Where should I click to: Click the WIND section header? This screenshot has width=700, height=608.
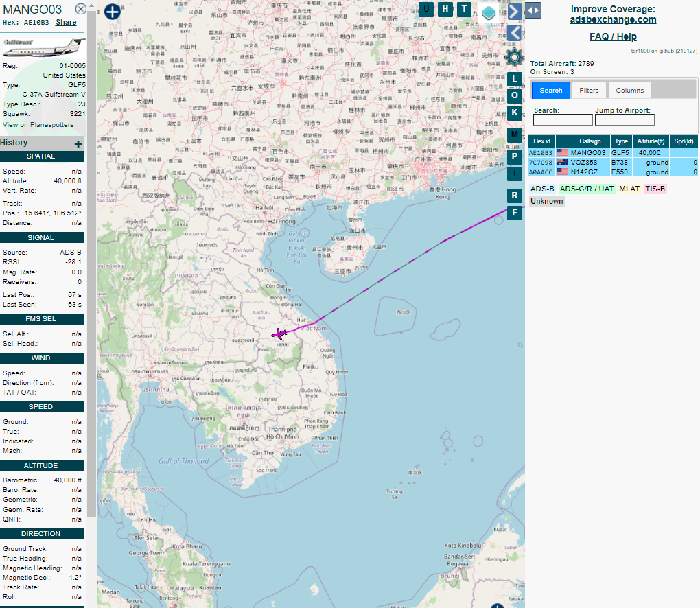[42, 358]
